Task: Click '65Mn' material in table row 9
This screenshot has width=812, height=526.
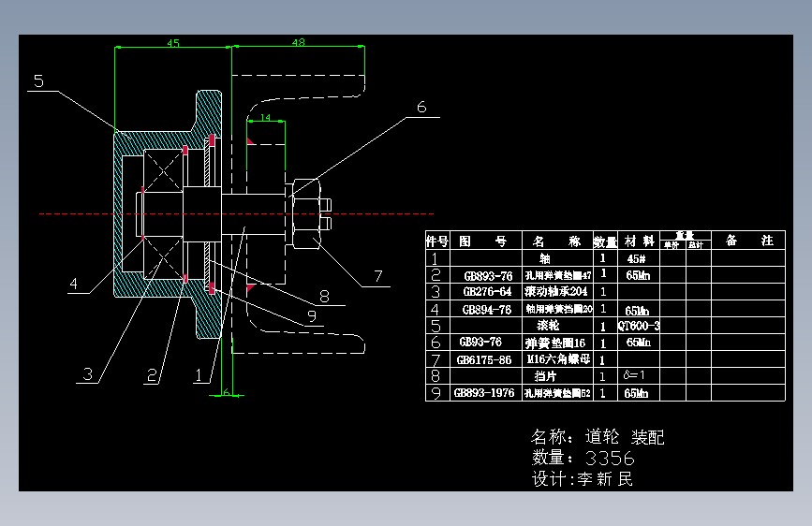Action: tap(636, 393)
